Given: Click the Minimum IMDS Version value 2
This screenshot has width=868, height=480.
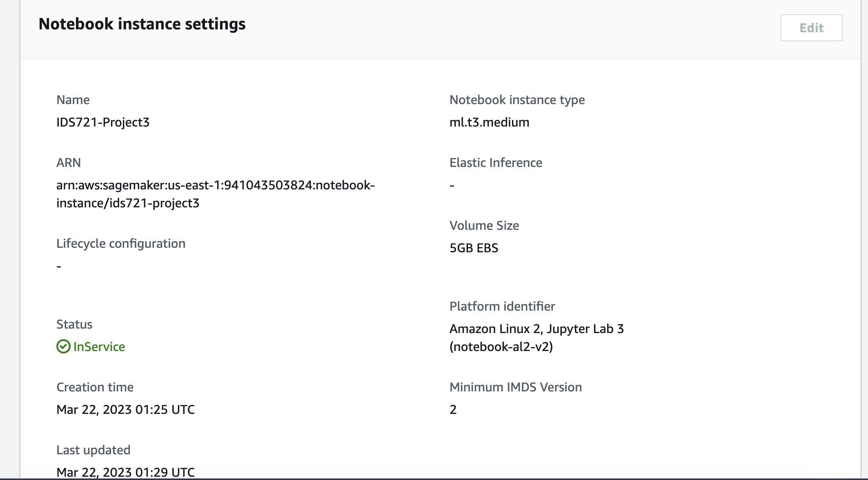Looking at the screenshot, I should point(453,409).
